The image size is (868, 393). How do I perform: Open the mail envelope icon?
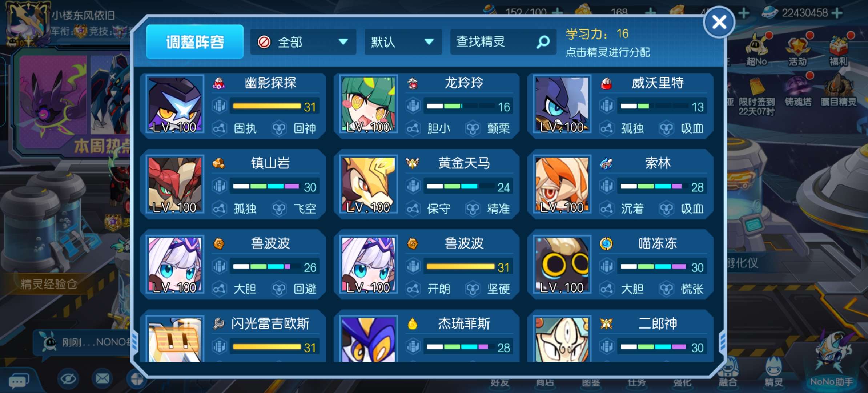(102, 379)
